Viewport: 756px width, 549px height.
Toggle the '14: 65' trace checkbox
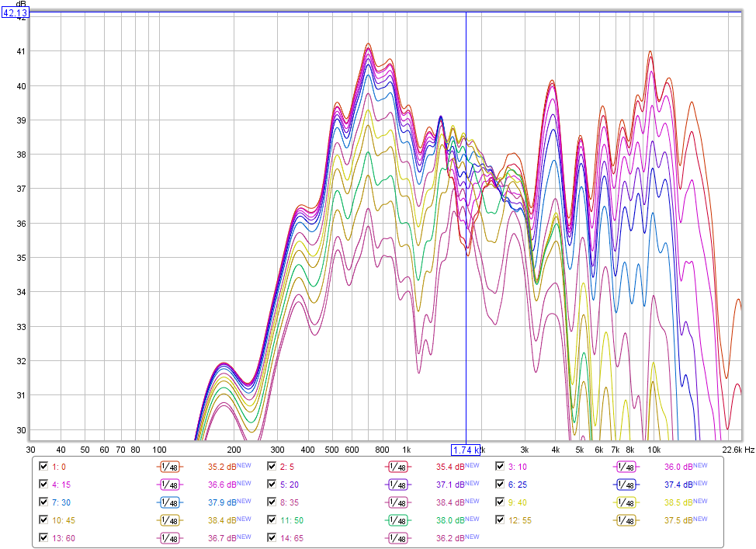pyautogui.click(x=272, y=537)
